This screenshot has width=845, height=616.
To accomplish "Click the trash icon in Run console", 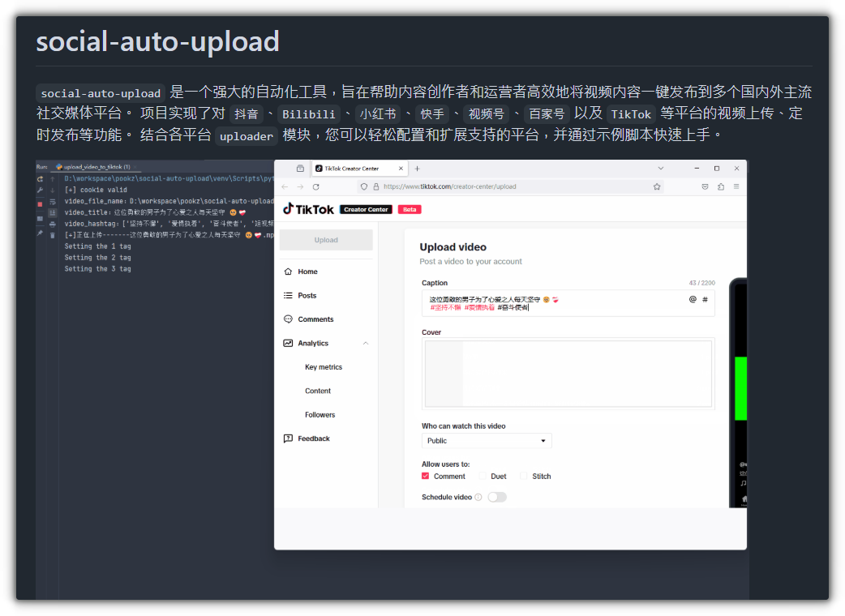I will (53, 233).
